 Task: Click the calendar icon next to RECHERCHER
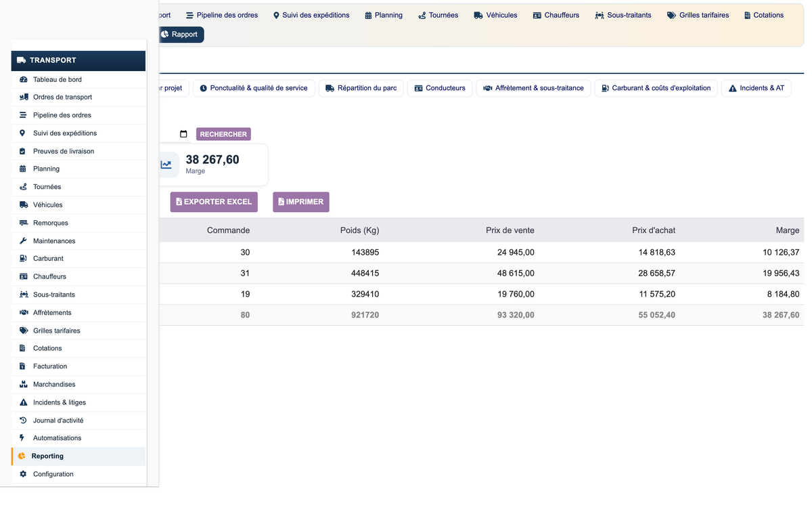click(183, 134)
